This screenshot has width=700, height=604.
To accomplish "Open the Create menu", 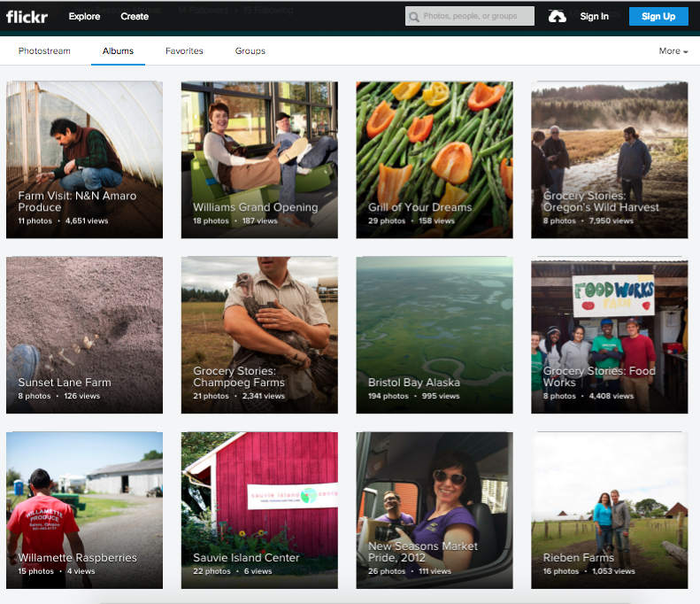I will coord(135,17).
